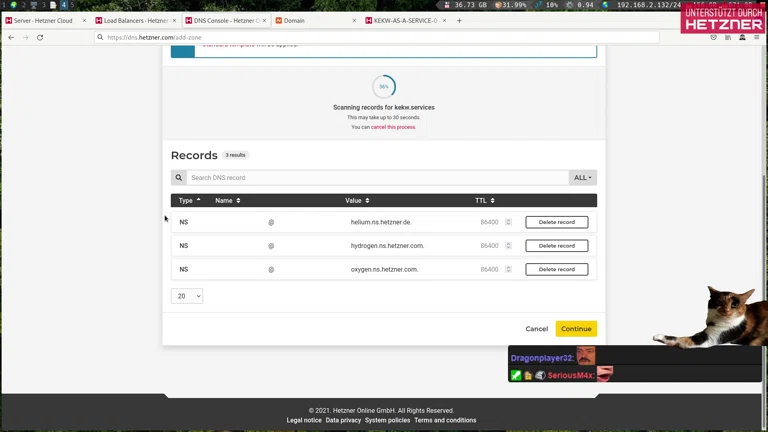This screenshot has height=432, width=768.
Task: Go back with the browser back arrow
Action: coord(11,37)
